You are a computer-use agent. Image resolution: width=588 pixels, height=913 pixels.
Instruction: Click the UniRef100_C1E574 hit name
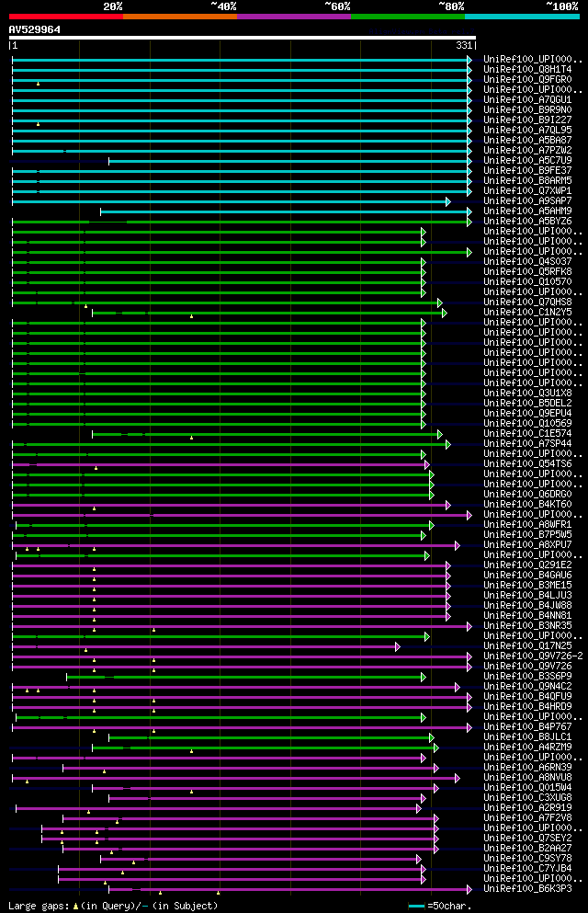point(527,433)
